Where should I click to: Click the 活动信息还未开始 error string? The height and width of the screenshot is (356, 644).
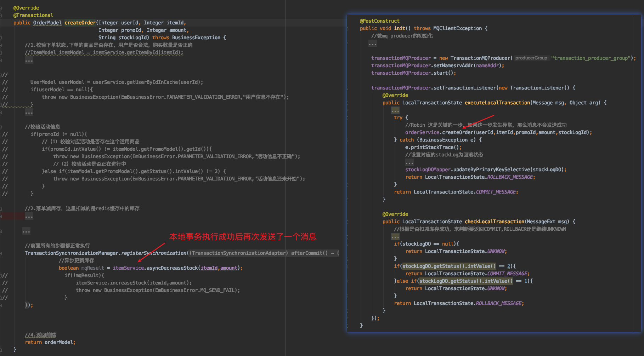point(278,179)
